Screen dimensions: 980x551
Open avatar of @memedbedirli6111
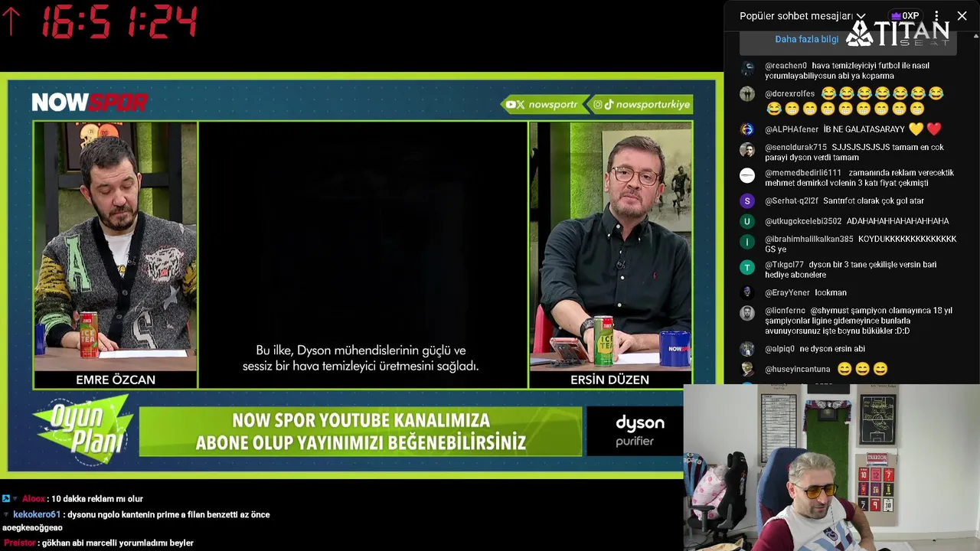click(747, 175)
